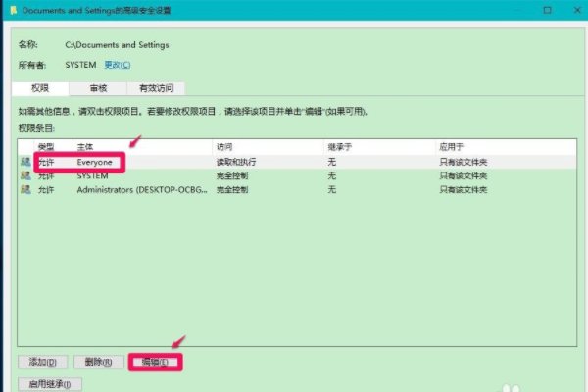Click 只有该文件夹 in the Administrators row
This screenshot has width=588, height=392.
click(464, 189)
